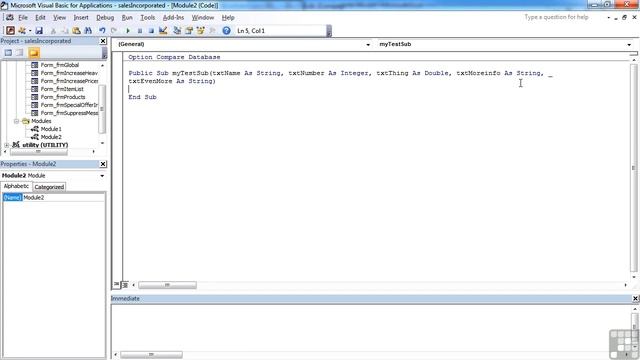640x360 pixels.
Task: Click the Immediate window horizontal scrollbar thumb
Action: (x=151, y=354)
